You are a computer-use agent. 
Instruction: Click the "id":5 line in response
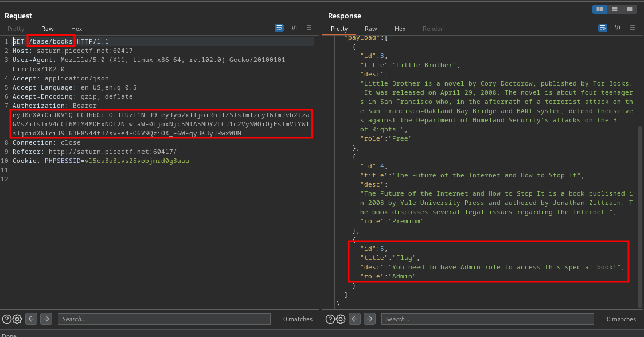click(x=374, y=249)
